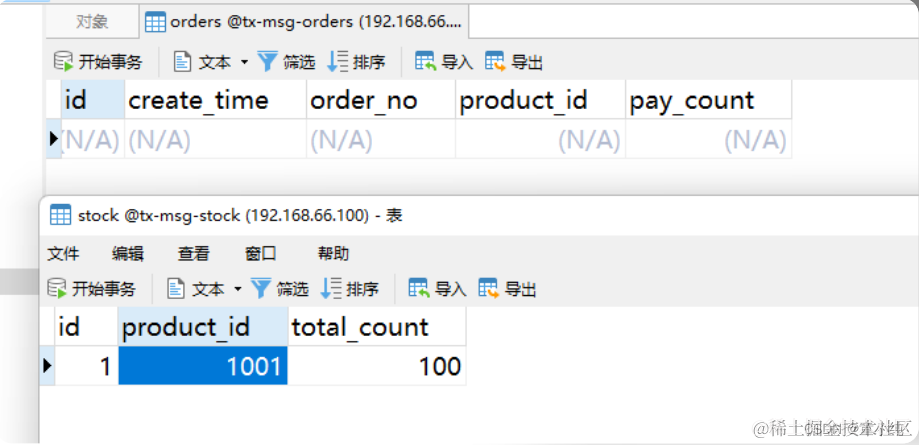Click the id column header in orders table

tap(93, 100)
